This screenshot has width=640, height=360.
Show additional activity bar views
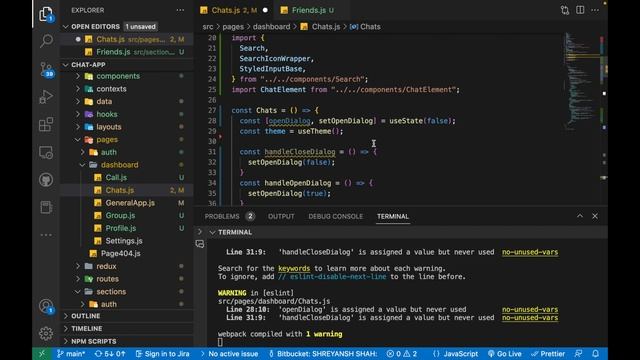[x=46, y=235]
